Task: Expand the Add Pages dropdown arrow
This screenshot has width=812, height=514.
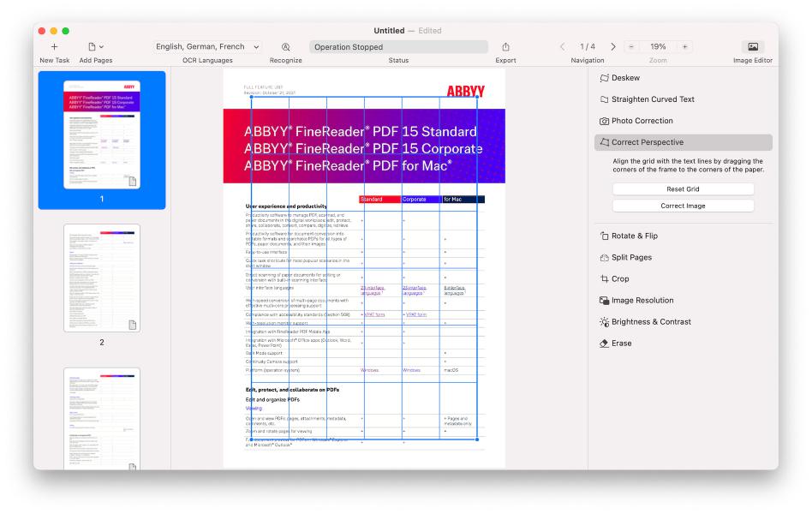Action: pos(101,46)
